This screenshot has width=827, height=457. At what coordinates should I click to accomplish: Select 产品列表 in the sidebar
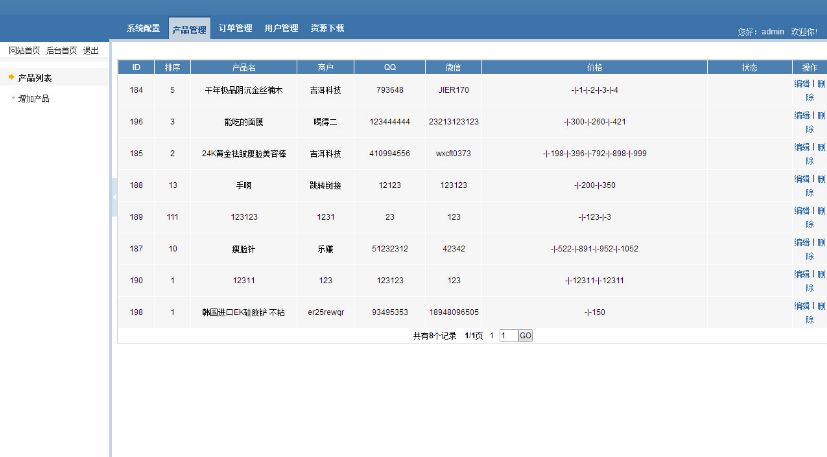(x=35, y=78)
